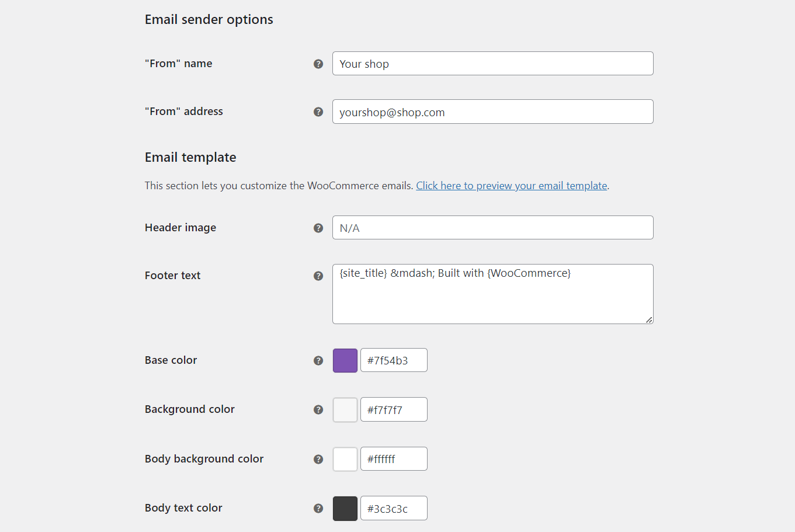
Task: Click the Footer text resize handle
Action: [649, 319]
